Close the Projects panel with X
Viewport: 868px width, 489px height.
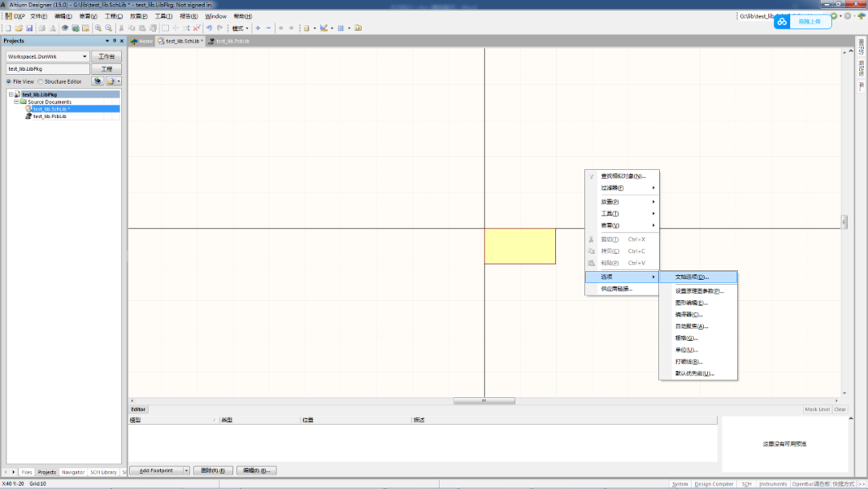tap(122, 40)
